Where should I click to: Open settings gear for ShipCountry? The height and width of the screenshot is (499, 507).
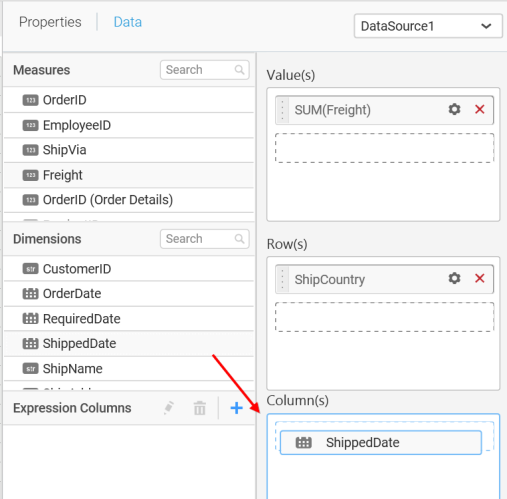tap(454, 278)
